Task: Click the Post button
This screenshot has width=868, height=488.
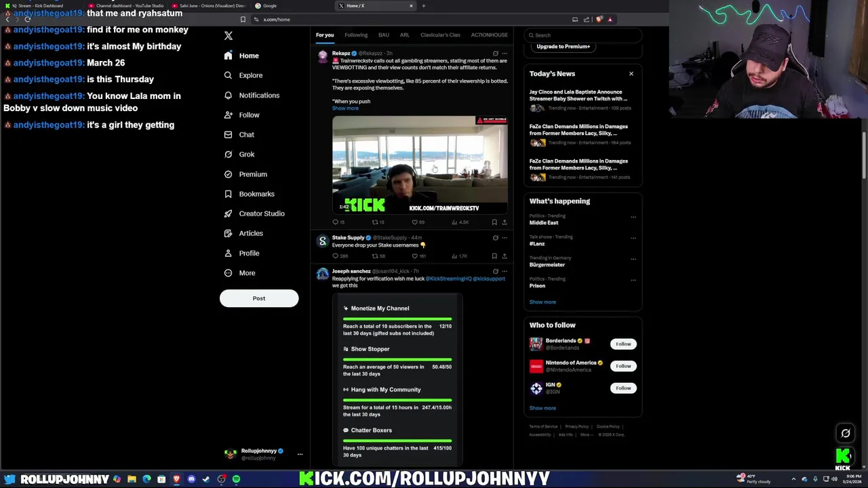Action: pyautogui.click(x=259, y=298)
